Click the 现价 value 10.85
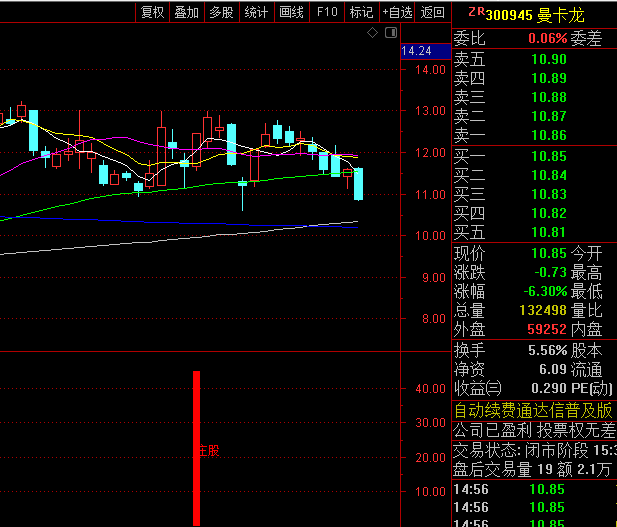This screenshot has width=617, height=527. 549,253
